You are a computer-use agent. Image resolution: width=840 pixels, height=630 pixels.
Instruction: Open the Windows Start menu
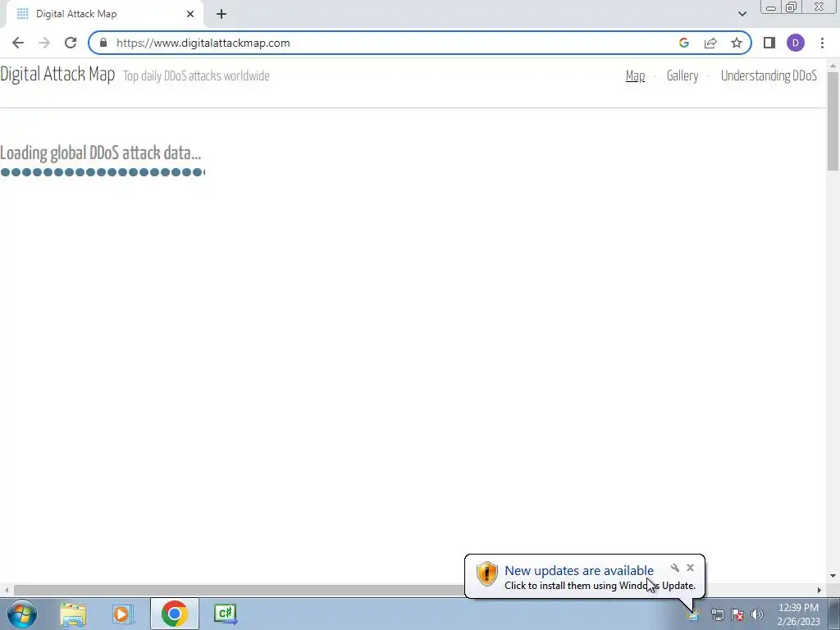(x=22, y=614)
